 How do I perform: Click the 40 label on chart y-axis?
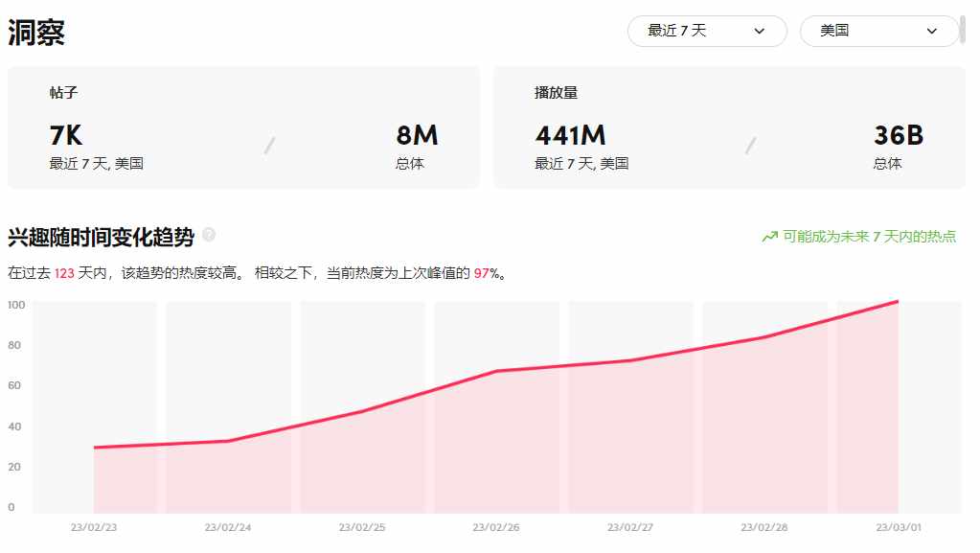(14, 426)
